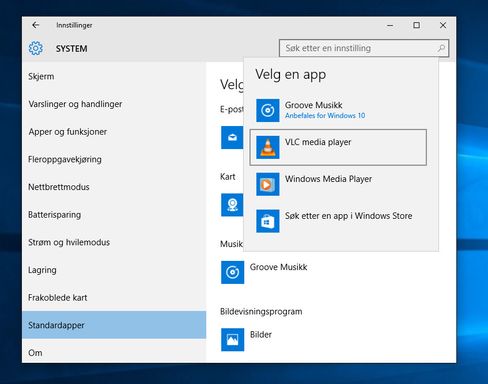
Task: Focus the 'Søk etter en innstilling' search field
Action: pyautogui.click(x=364, y=48)
